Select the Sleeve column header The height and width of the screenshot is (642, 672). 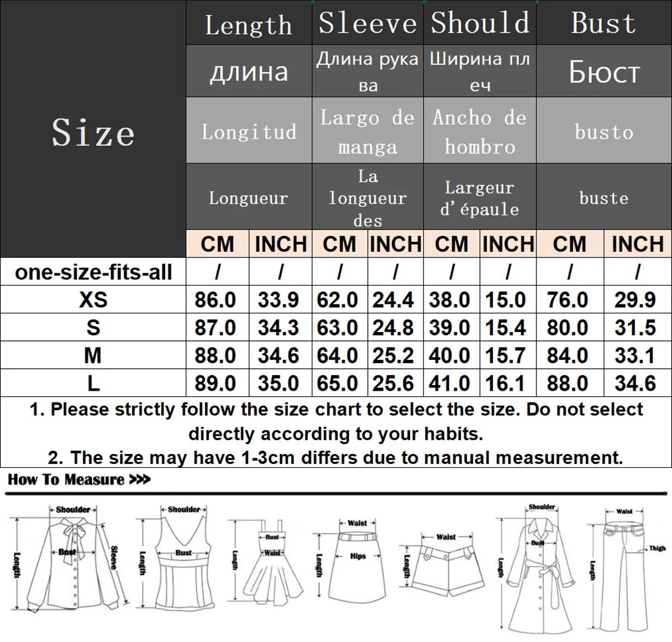click(367, 23)
